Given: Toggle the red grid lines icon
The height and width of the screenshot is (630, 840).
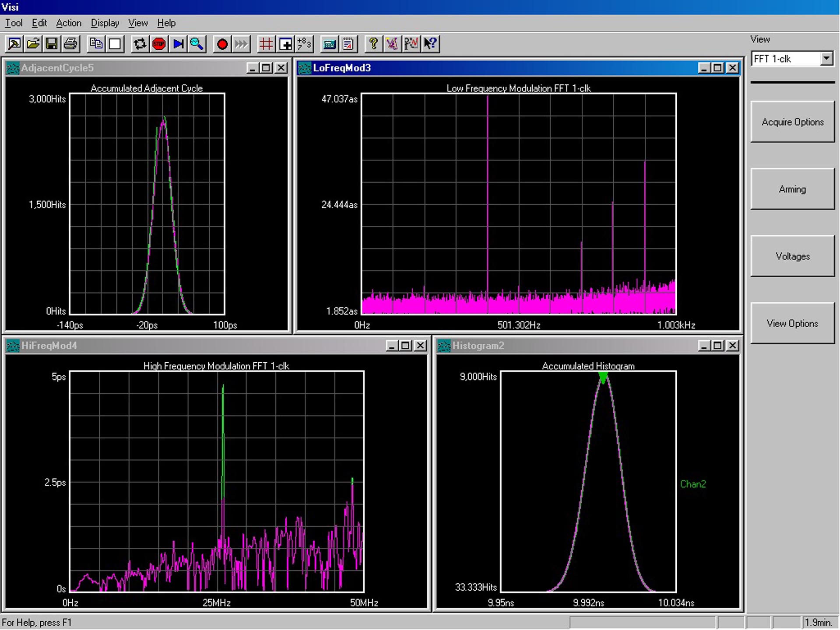Looking at the screenshot, I should pyautogui.click(x=266, y=44).
